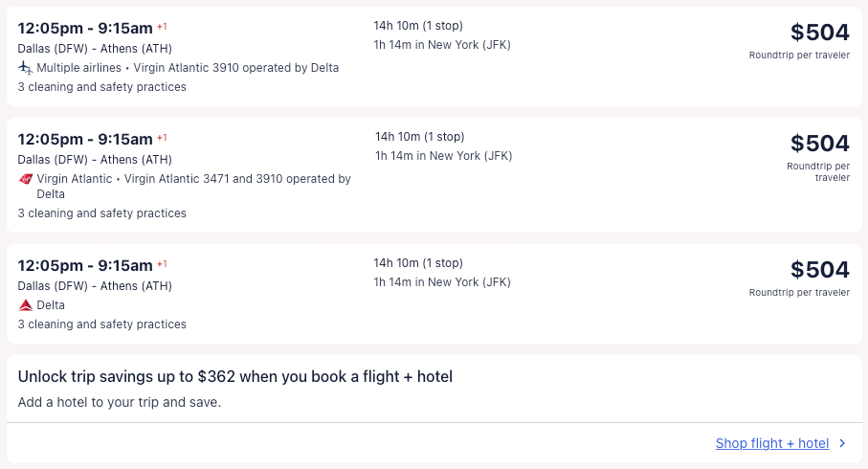Click Roundtrip per traveler label on Delta flight
868x469 pixels.
click(799, 293)
